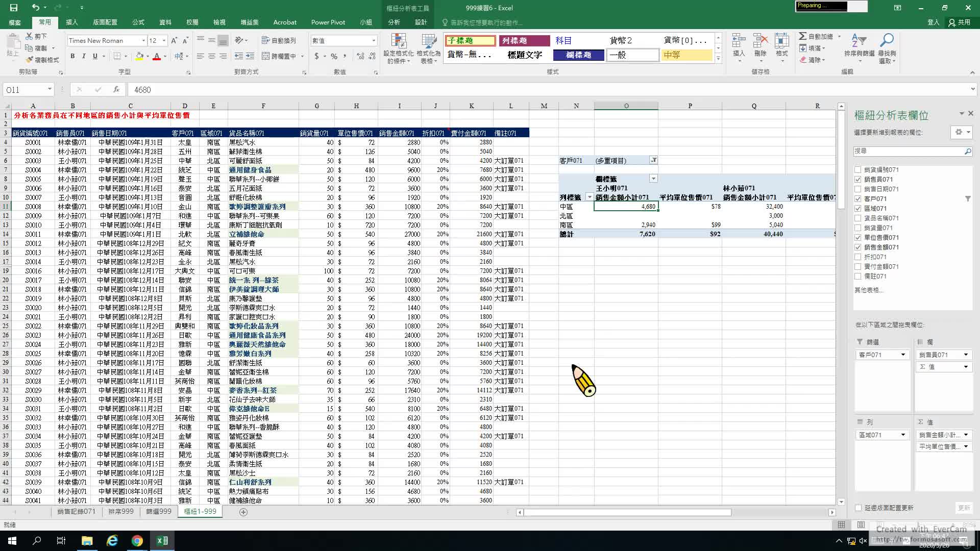Open column labels filter dropdown
This screenshot has width=980, height=551.
click(653, 179)
